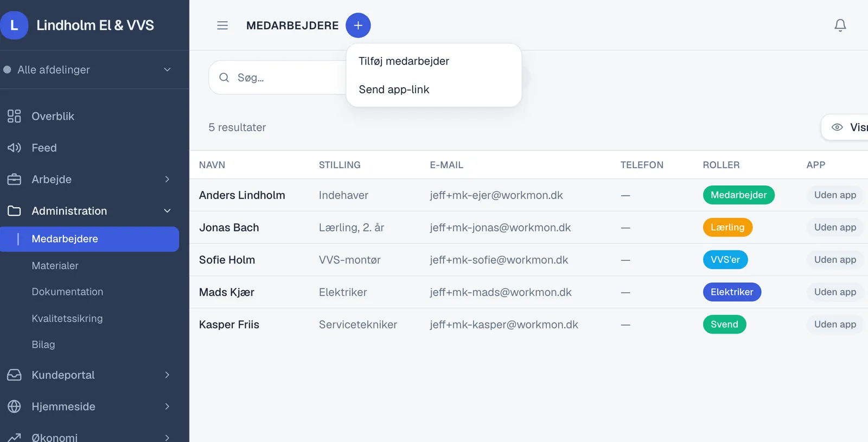This screenshot has height=442, width=868.
Task: Click the green Svend role badge
Action: coord(724,324)
